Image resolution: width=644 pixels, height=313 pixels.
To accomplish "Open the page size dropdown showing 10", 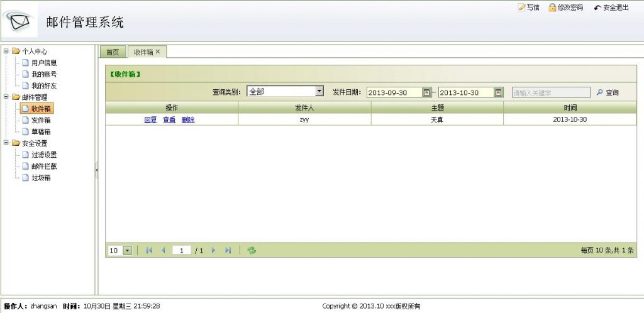I will pos(127,250).
